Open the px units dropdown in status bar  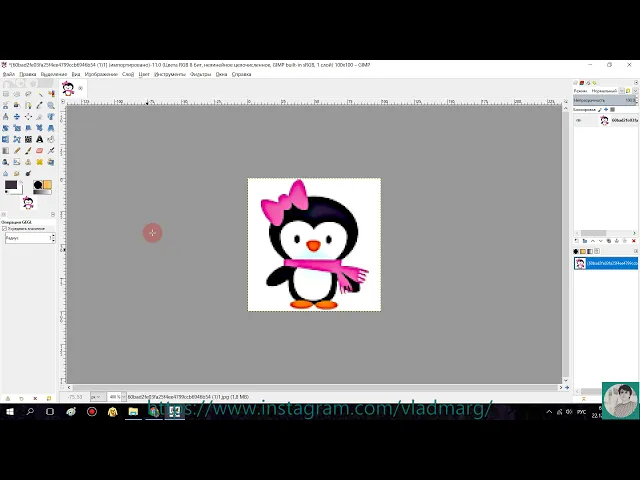pos(97,397)
